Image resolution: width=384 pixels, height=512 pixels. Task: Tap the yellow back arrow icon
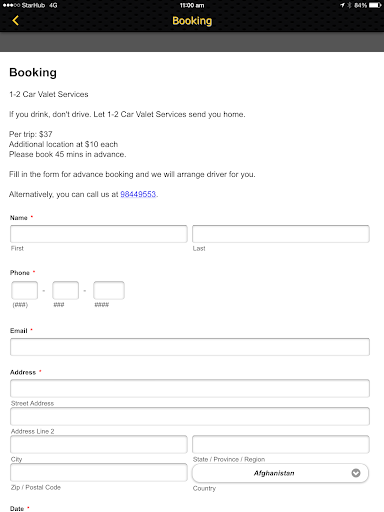tap(15, 21)
